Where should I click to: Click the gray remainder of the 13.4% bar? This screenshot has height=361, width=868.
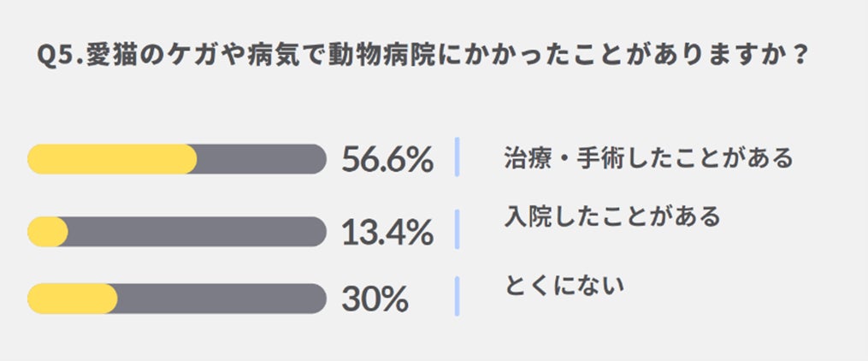coord(197,232)
